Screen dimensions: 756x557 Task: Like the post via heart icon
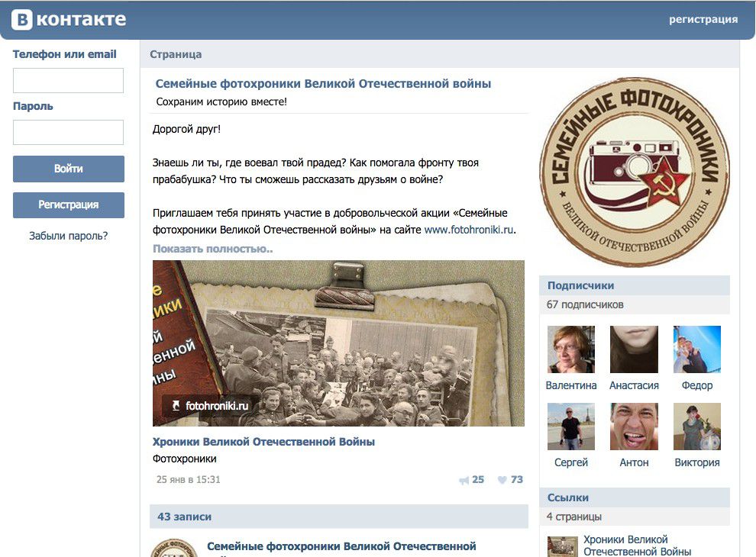[x=502, y=480]
